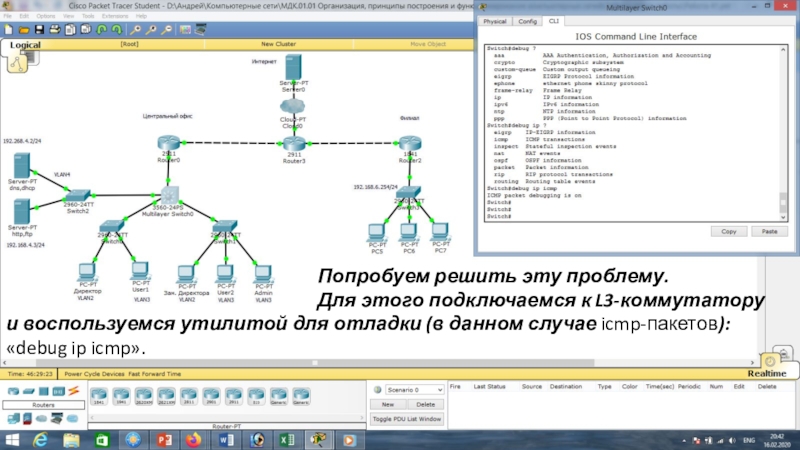Click the New file toolbar icon

coord(9,30)
